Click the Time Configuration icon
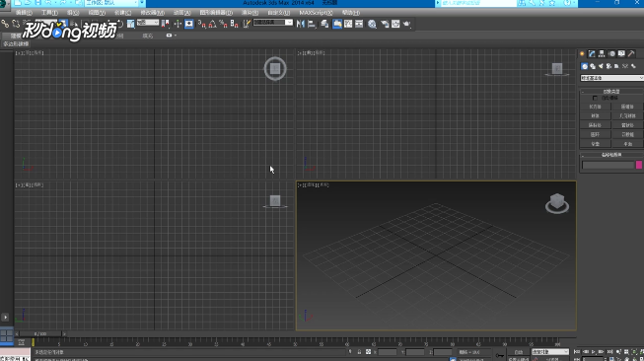This screenshot has width=644, height=361. click(x=611, y=359)
